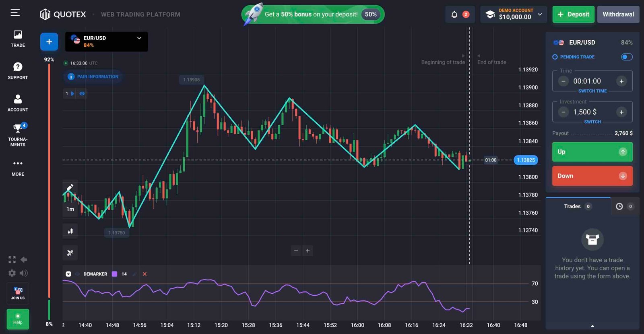This screenshot has width=644, height=334.
Task: Click the Deposit button
Action: point(573,15)
